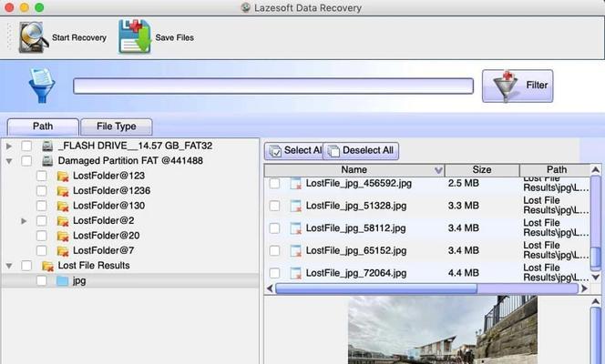
Task: Click the Select All button
Action: [x=294, y=151]
